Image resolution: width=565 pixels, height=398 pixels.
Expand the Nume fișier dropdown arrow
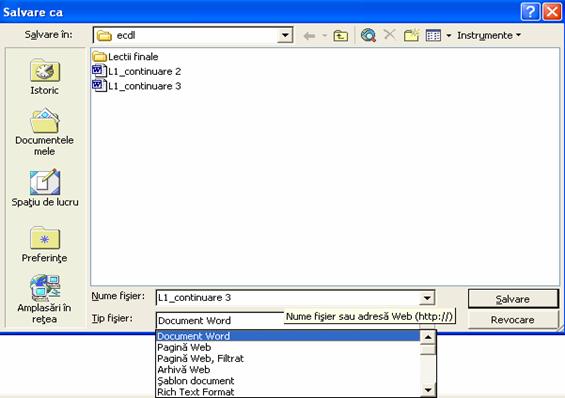point(427,298)
